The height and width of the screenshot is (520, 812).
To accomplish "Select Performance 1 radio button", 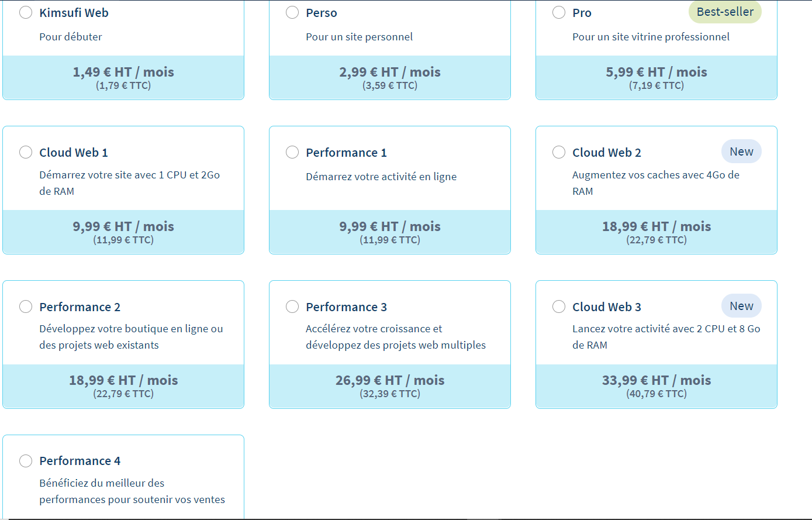I will point(292,153).
